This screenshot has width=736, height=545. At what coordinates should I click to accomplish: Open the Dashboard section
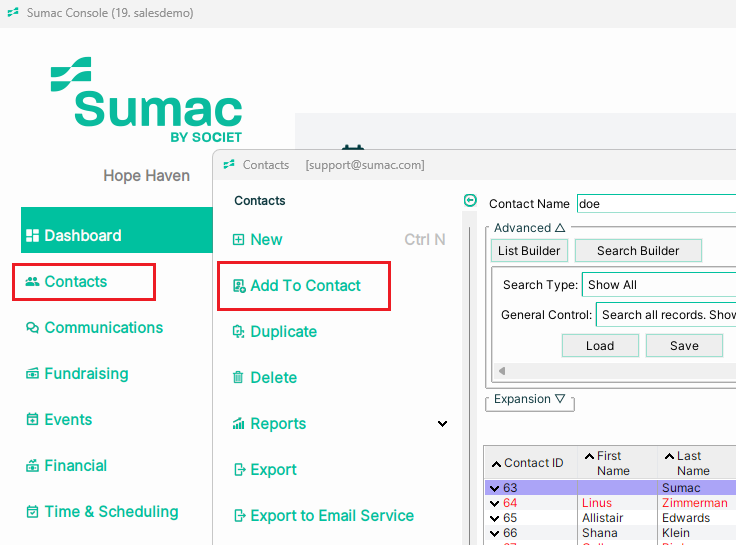(117, 230)
